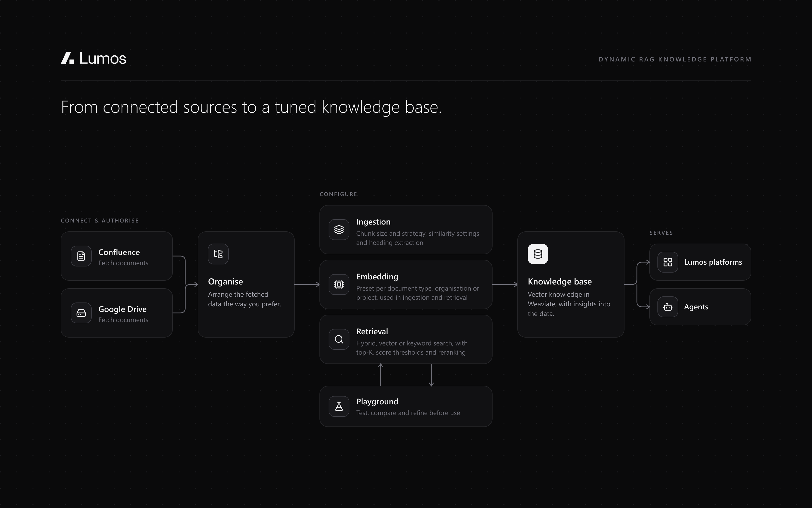Click the Lumos platforms grid icon
Image resolution: width=812 pixels, height=508 pixels.
[668, 262]
